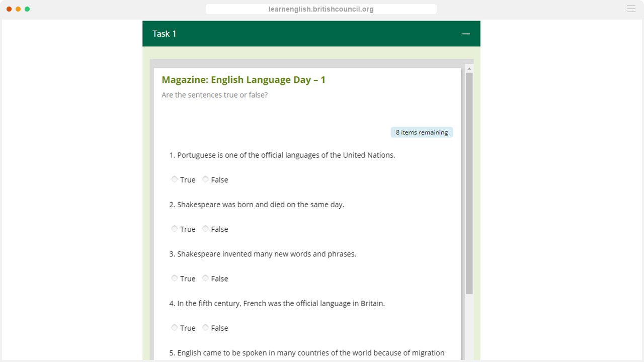Viewport: 644px width, 362px height.
Task: Open the browser hamburger menu
Action: click(631, 9)
